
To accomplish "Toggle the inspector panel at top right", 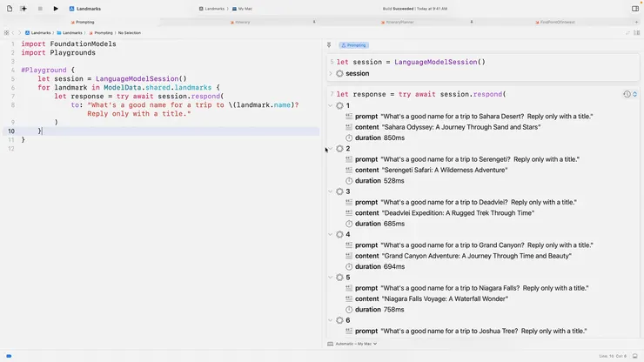I will pos(635,9).
